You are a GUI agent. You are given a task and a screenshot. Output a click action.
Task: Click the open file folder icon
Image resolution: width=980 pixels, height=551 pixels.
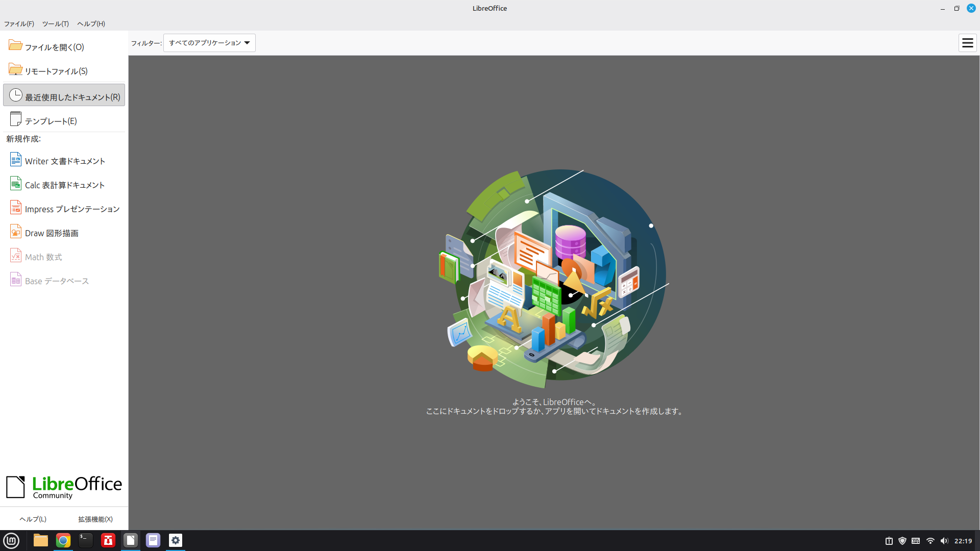(15, 46)
